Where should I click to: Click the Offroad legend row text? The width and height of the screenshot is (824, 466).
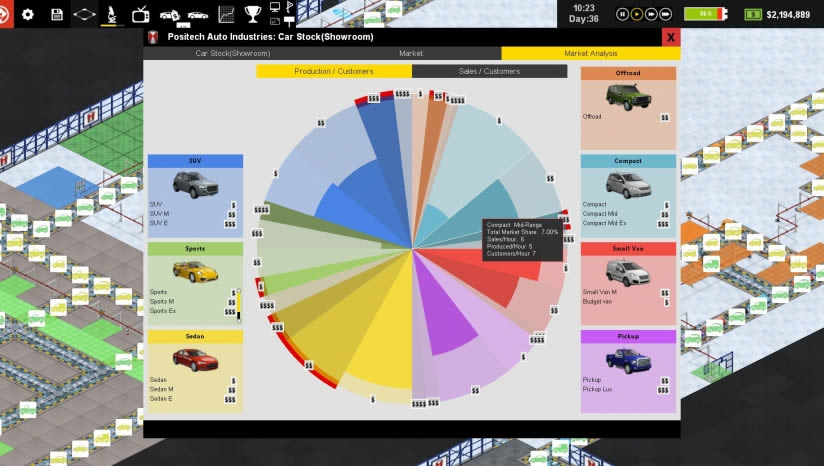click(592, 117)
